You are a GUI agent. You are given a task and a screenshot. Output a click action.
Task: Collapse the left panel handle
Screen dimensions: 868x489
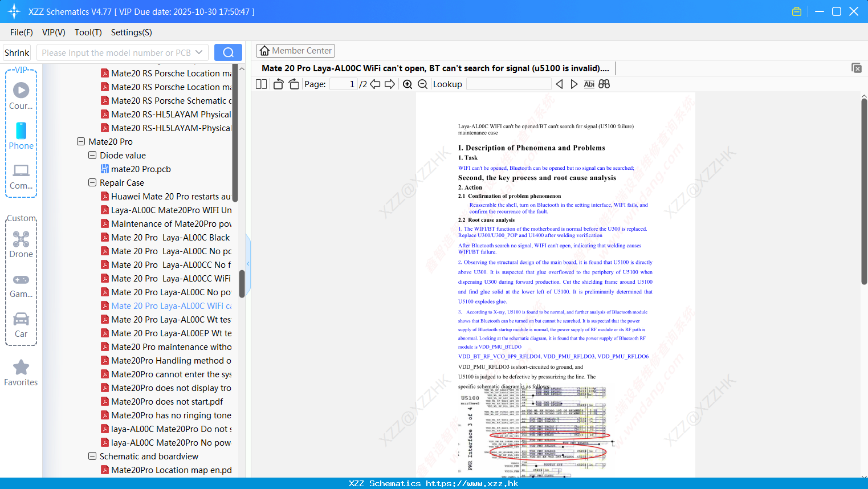pos(248,263)
